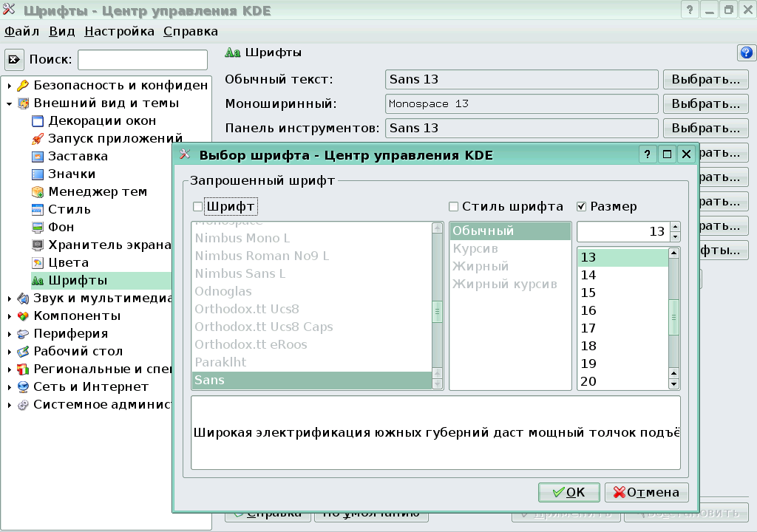Click inside the Поиск search field
The height and width of the screenshot is (532, 757).
point(142,59)
